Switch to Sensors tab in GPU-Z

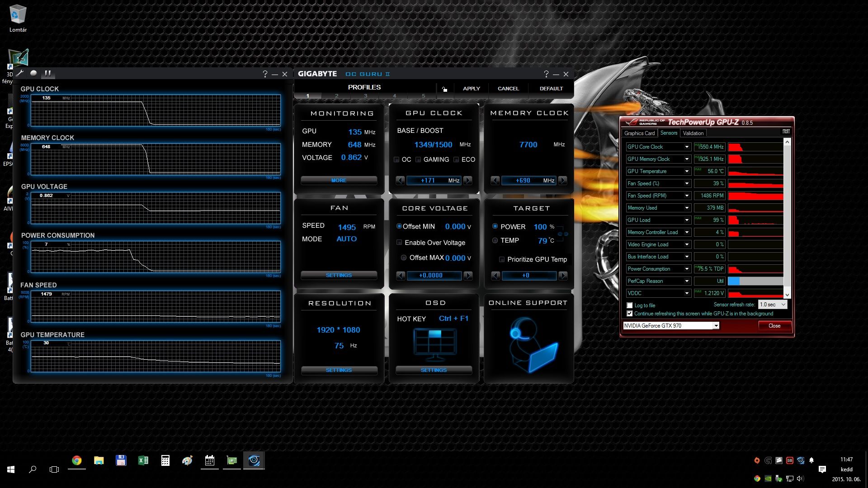pos(669,133)
